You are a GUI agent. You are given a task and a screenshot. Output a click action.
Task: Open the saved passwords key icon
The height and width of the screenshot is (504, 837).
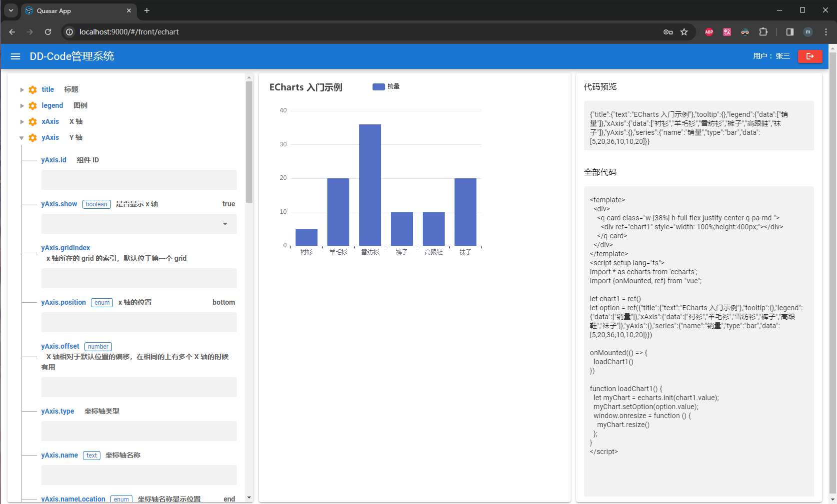[x=668, y=32]
